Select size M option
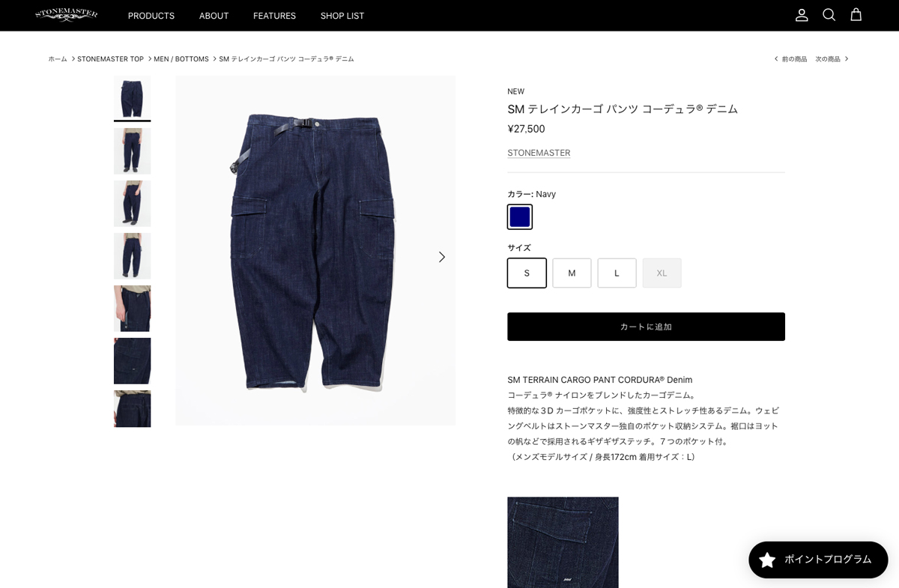Screen dimensions: 899x588 572,273
